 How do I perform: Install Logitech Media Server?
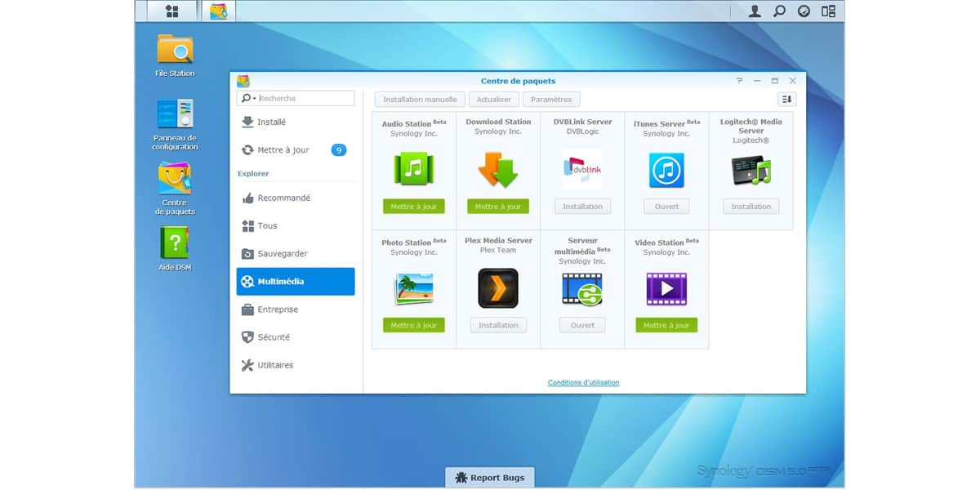click(x=751, y=207)
